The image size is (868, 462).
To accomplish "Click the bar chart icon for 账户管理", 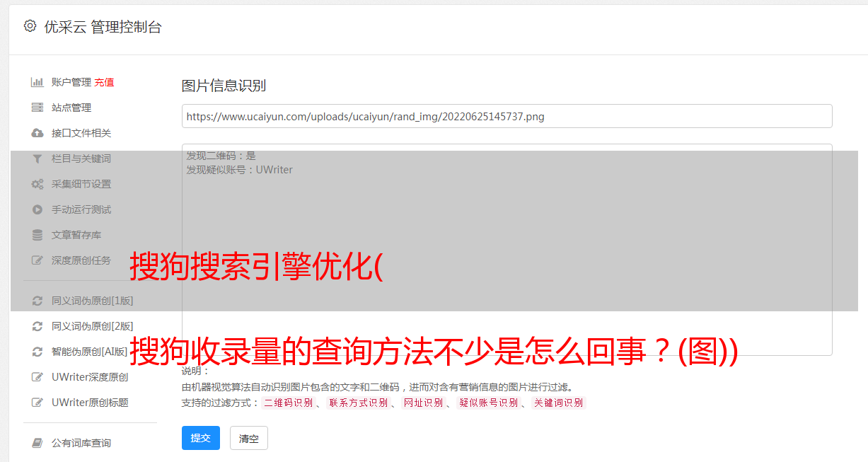I will [37, 82].
